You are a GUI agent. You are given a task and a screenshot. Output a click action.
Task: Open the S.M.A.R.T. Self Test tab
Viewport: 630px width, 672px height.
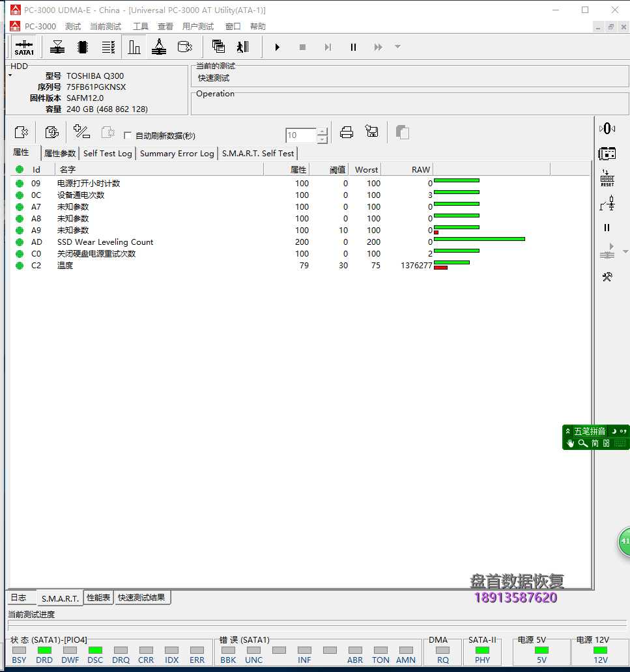coord(258,154)
